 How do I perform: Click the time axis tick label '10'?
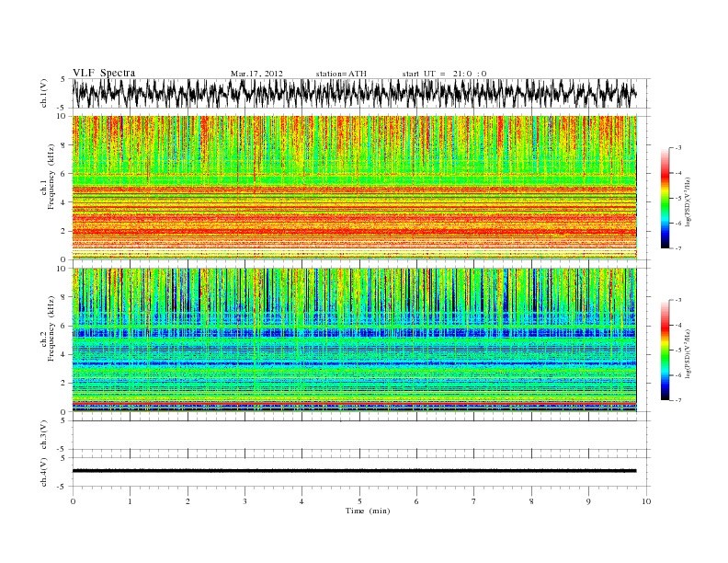click(646, 501)
